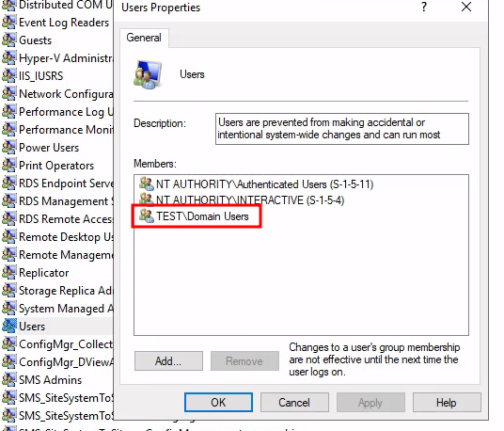The width and height of the screenshot is (504, 431).
Task: Select the Storage Replica Administrators icon
Action: [x=8, y=291]
